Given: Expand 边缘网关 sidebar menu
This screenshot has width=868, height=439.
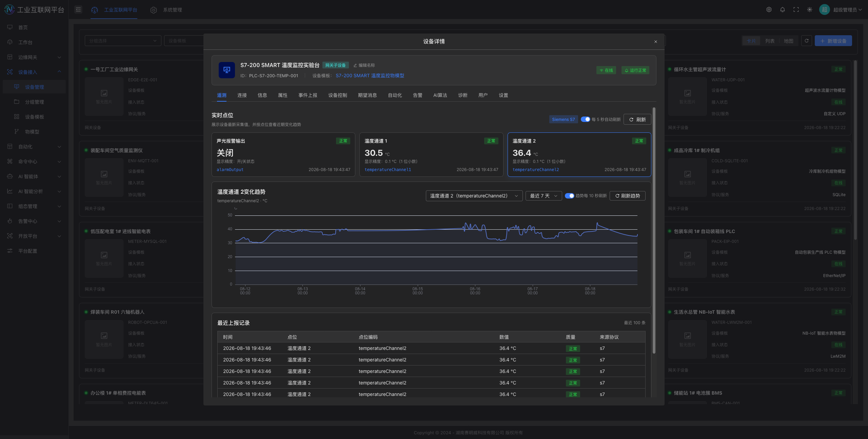Looking at the screenshot, I should click(x=34, y=57).
